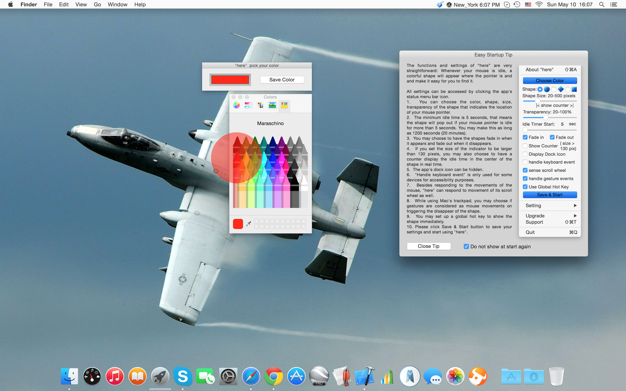
Task: Click the Save Color button
Action: [x=282, y=80]
